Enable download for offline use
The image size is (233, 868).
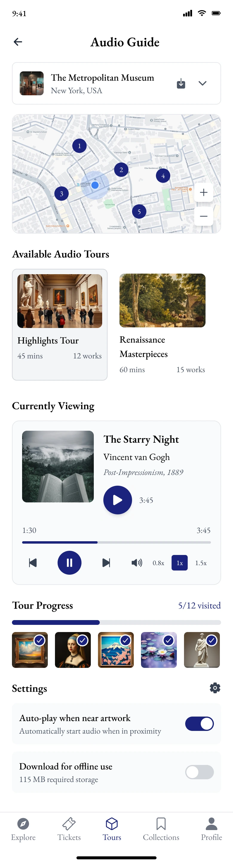pyautogui.click(x=199, y=772)
